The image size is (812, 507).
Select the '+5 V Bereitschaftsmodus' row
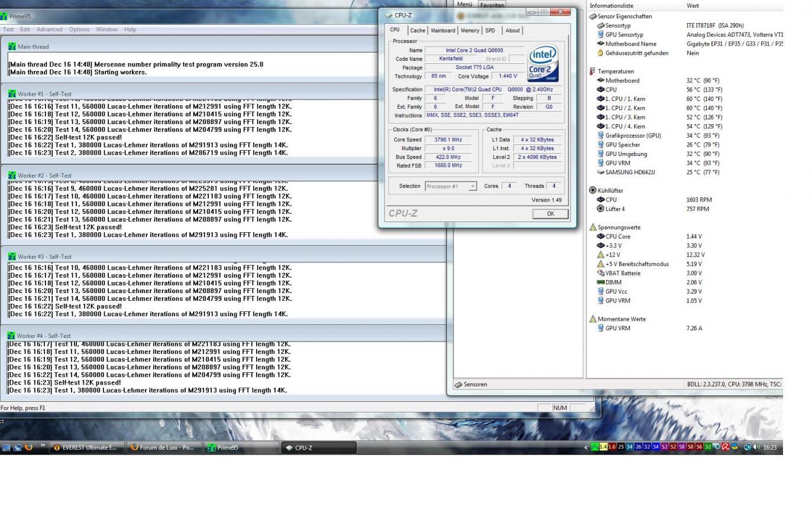[685, 264]
